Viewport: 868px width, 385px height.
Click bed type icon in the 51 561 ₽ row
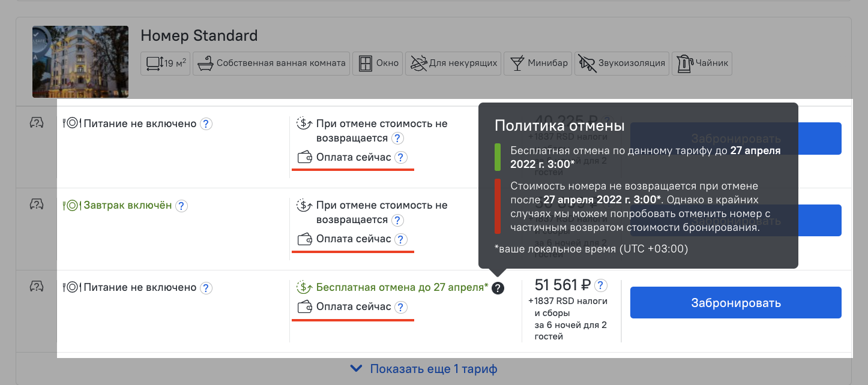37,287
